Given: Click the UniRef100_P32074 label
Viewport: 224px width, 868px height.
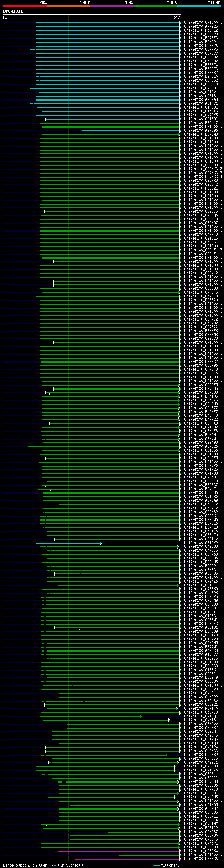Looking at the screenshot, I should [201, 820].
